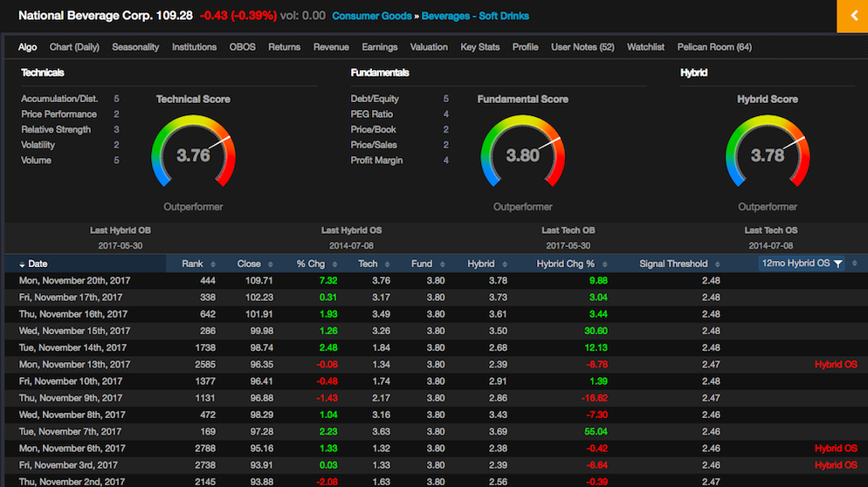This screenshot has width=868, height=487.
Task: Open the Revenue tab
Action: click(331, 47)
